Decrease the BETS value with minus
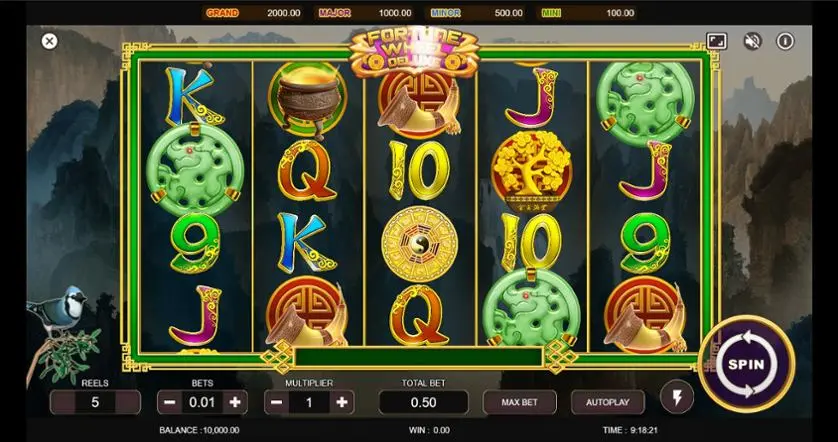This screenshot has height=442, width=838. click(x=169, y=402)
